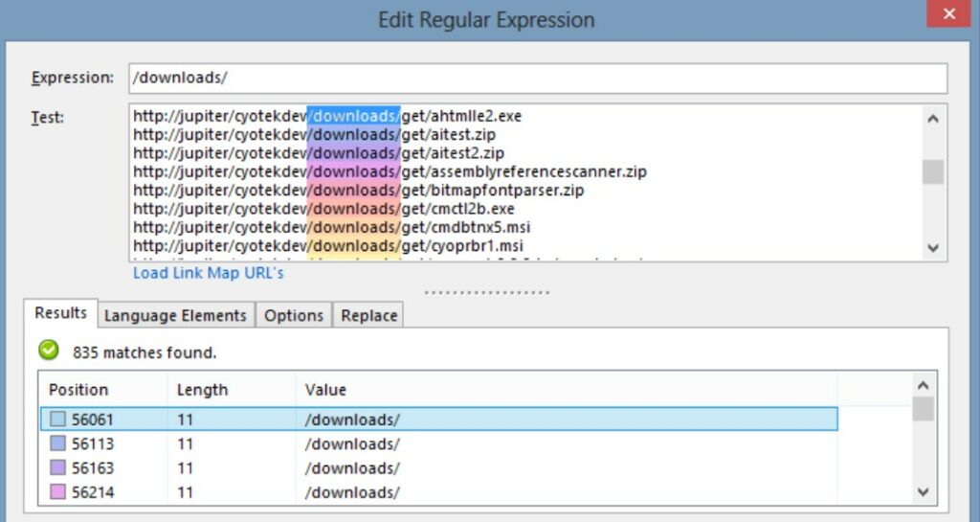Click the cyoprbr1.msi URL line
This screenshot has height=522, width=980.
[329, 246]
